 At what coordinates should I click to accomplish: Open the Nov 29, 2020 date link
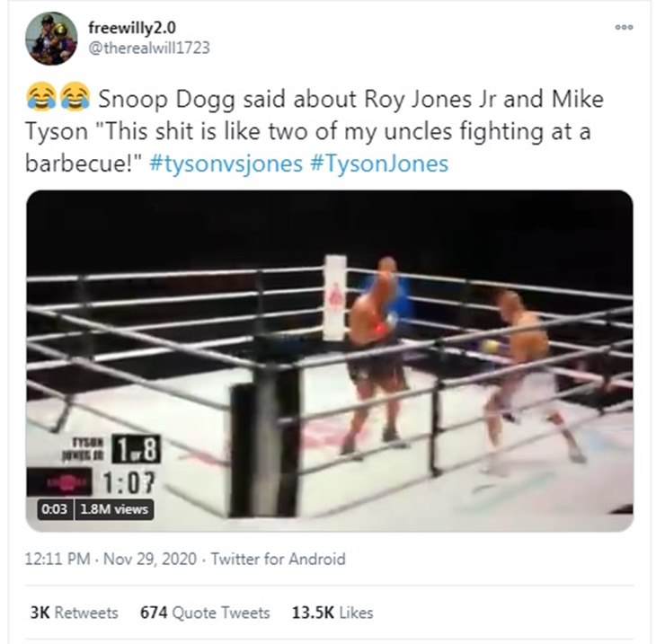coord(150,559)
